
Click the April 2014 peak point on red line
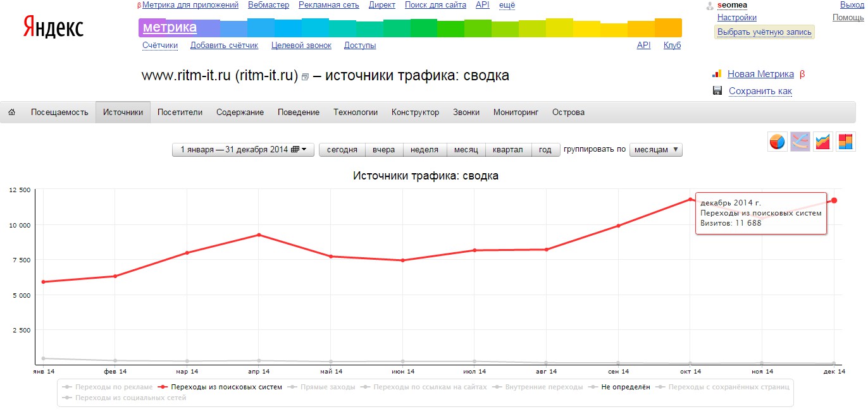pos(259,234)
